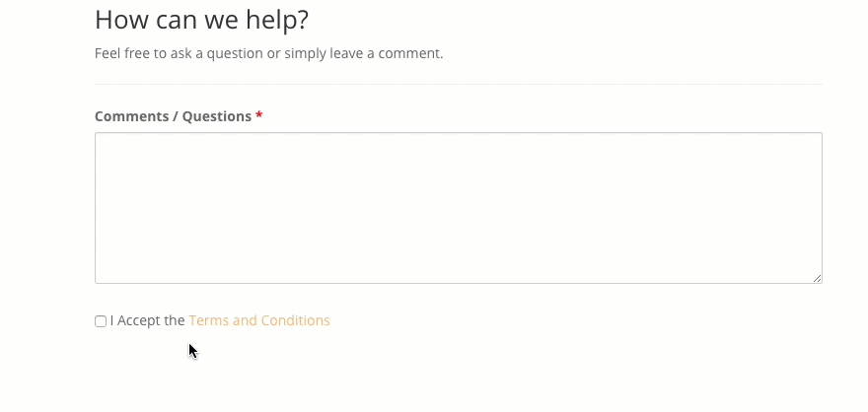
Task: Tick the I Accept checkbox
Action: 101,321
